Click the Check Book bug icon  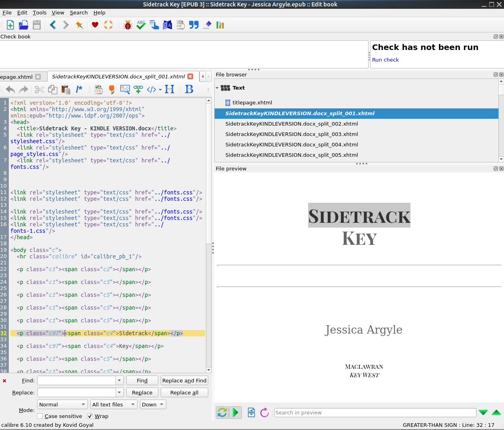(128, 25)
